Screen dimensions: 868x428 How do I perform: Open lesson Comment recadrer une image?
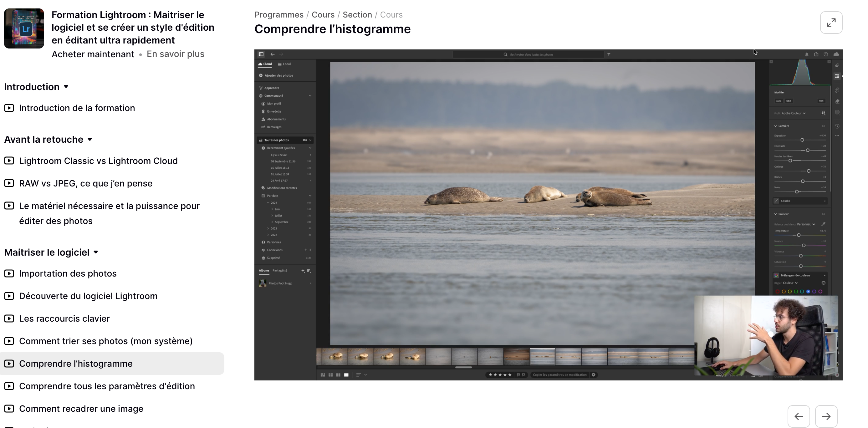(81, 409)
